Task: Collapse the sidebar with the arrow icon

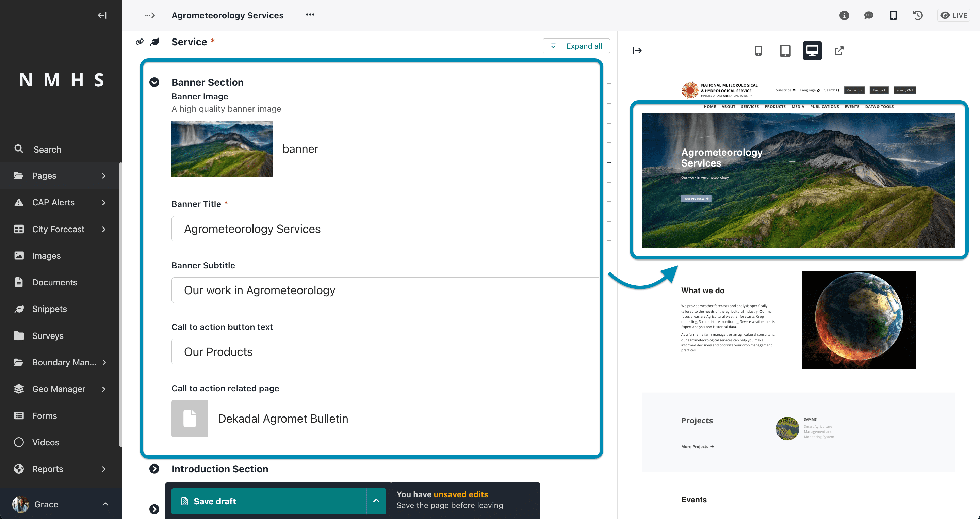Action: 102,15
